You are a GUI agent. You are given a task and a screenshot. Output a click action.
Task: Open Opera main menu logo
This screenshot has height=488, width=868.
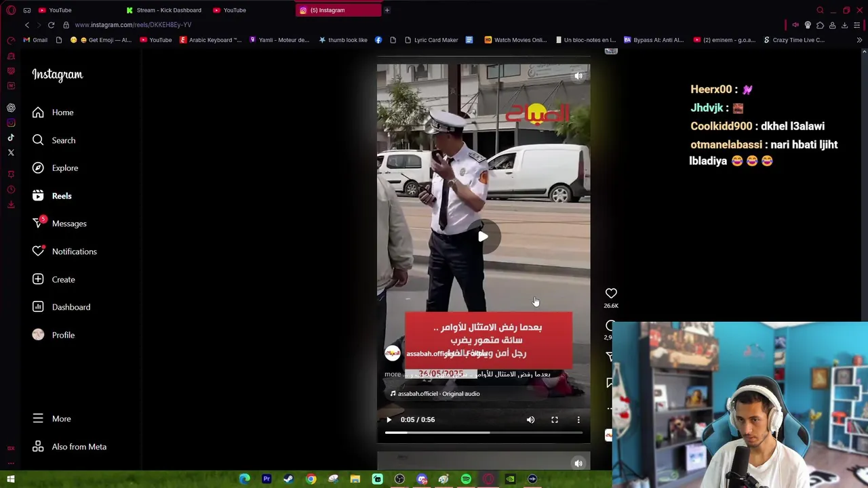coord(11,10)
